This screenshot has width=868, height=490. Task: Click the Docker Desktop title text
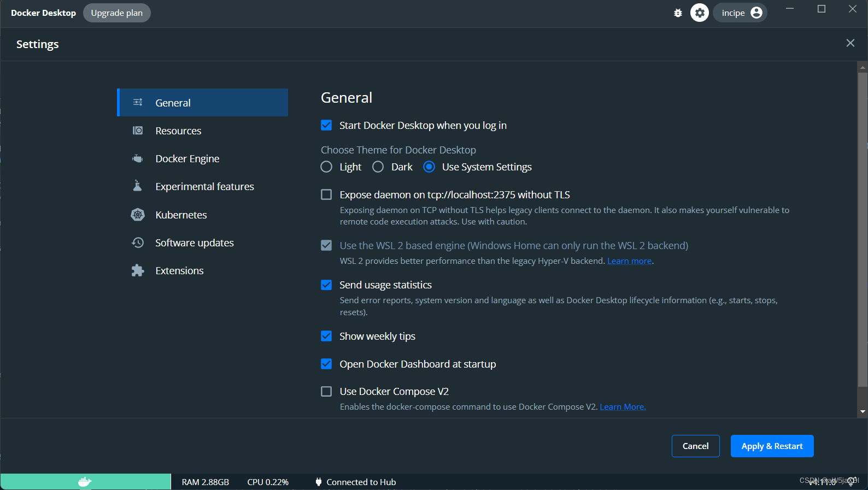[x=43, y=13]
